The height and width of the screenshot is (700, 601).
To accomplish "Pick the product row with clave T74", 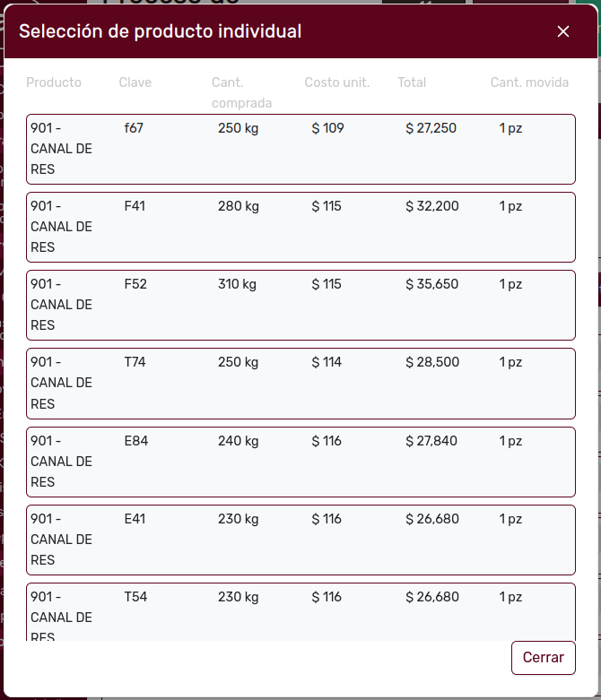I will coord(300,383).
